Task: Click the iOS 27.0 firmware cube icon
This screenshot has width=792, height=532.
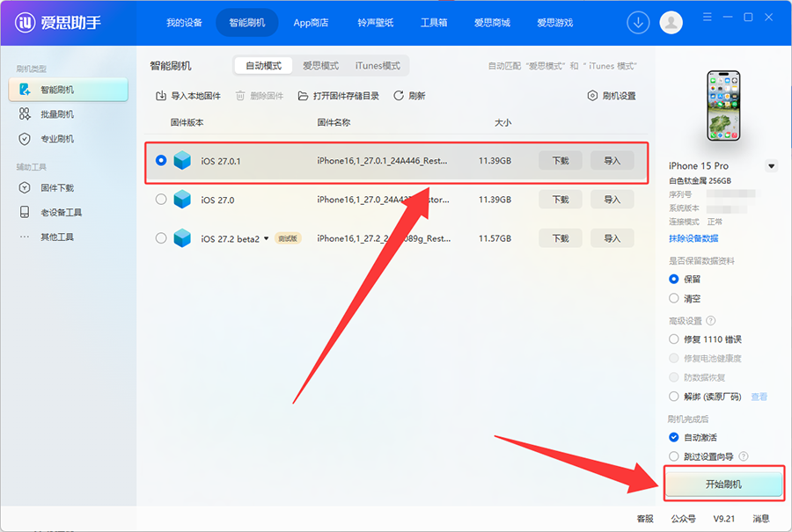Action: point(182,200)
